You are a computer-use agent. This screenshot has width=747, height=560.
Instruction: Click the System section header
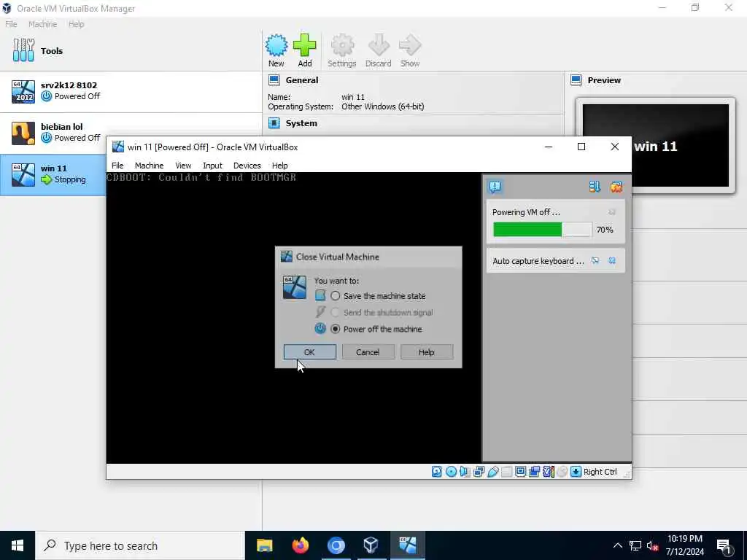click(x=301, y=122)
